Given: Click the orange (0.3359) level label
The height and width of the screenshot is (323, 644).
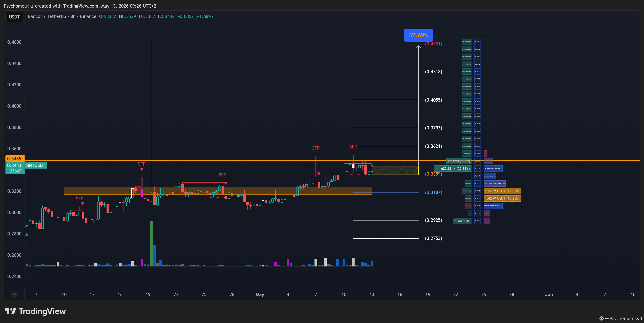Looking at the screenshot, I should pos(434,174).
